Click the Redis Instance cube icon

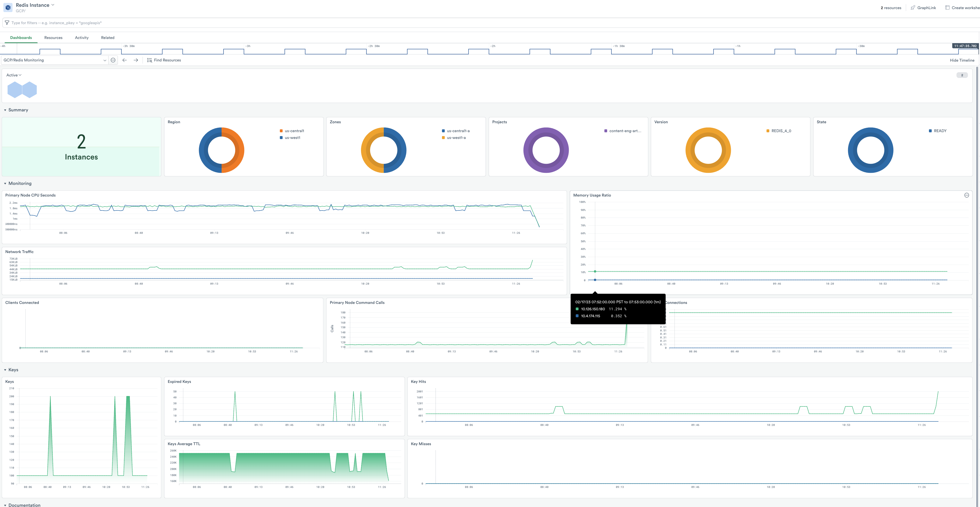pyautogui.click(x=8, y=8)
